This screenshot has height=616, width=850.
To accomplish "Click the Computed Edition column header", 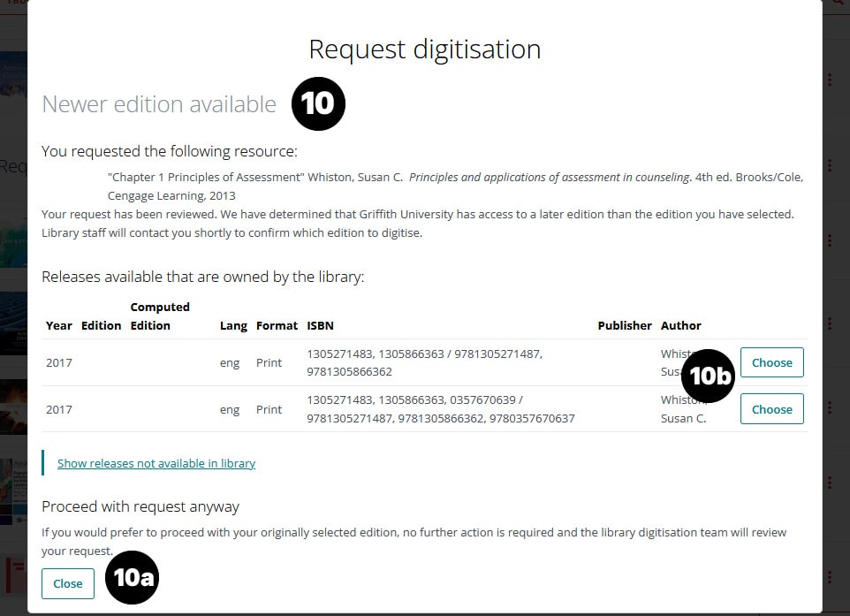I will (x=159, y=316).
